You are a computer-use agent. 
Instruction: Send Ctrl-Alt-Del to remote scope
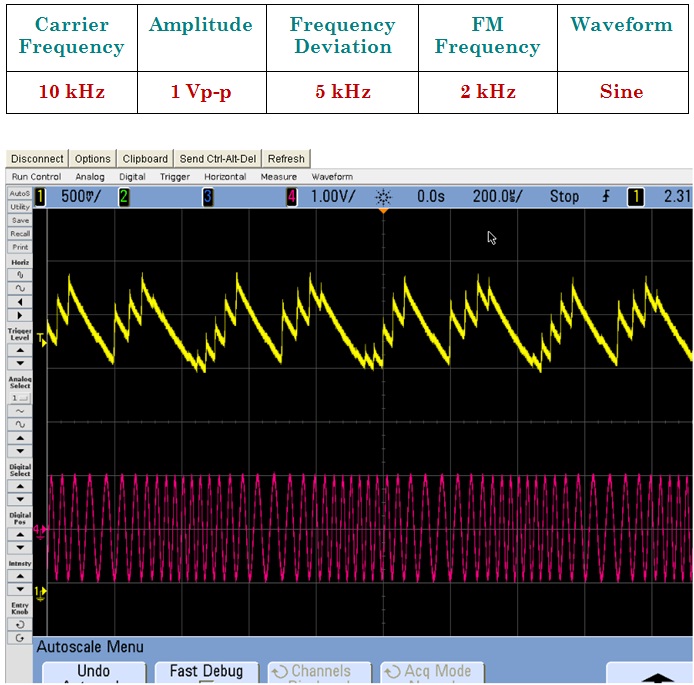click(x=218, y=158)
